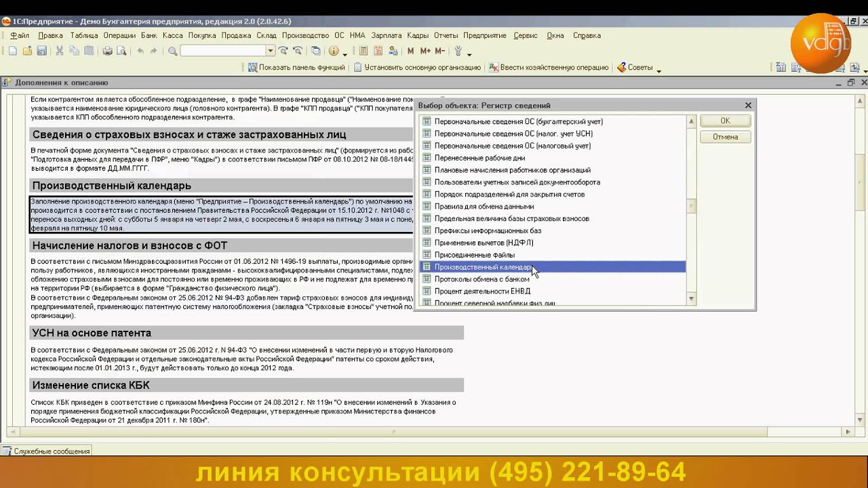
Task: Close the Выбор объекта dialog
Action: 748,105
